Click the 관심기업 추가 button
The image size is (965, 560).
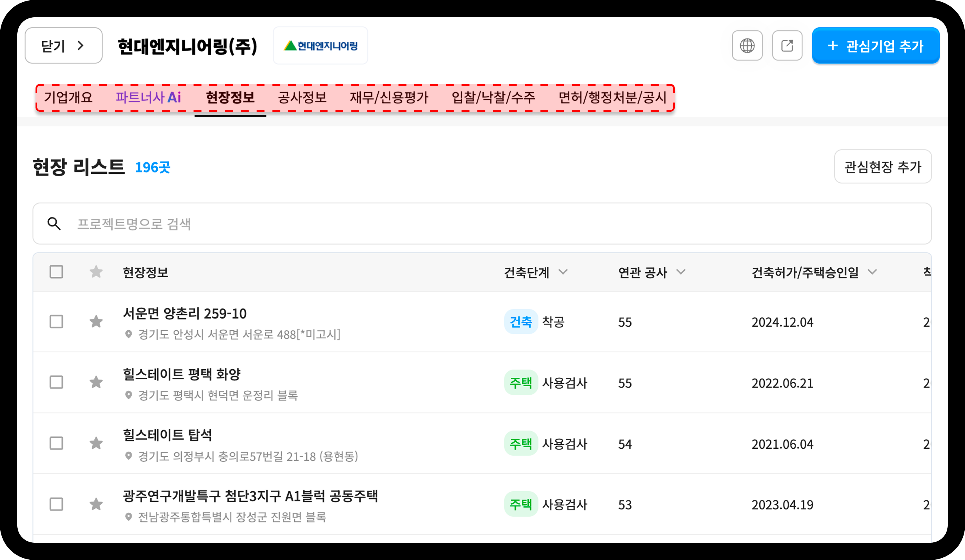click(x=875, y=46)
